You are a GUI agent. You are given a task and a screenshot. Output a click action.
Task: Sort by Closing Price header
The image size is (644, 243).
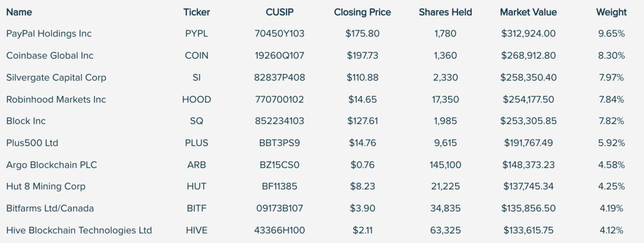point(362,12)
